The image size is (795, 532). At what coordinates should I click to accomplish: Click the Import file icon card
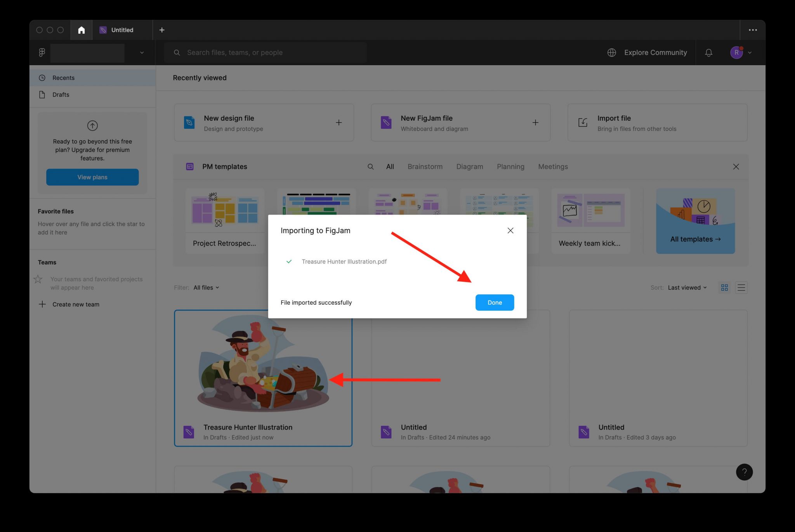(x=583, y=122)
